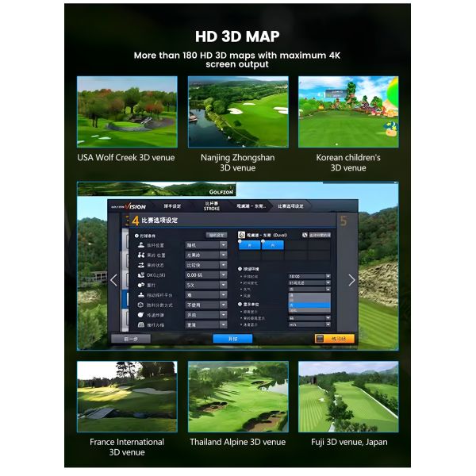The height and width of the screenshot is (476, 476).
Task: Click the orange number 4 step badge
Action: coord(136,221)
